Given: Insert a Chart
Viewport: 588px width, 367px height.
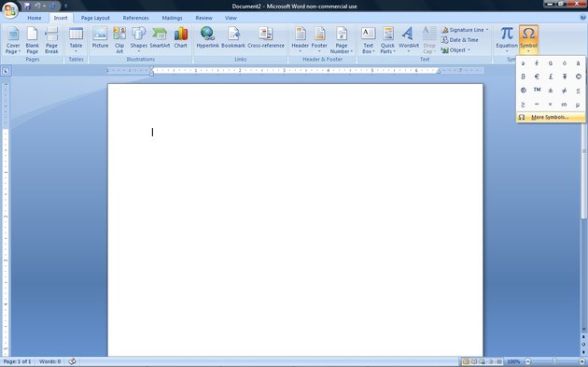Looking at the screenshot, I should coord(180,37).
